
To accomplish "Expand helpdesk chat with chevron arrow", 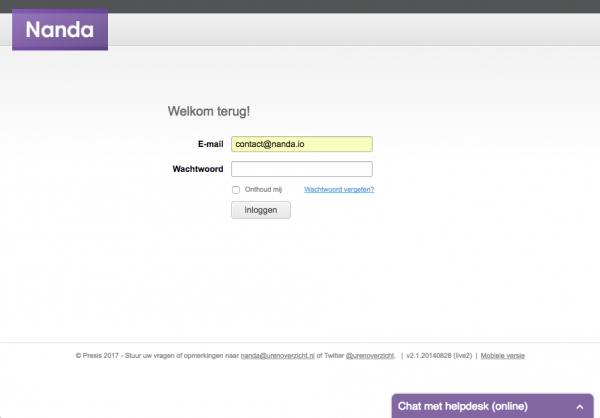I will point(580,407).
